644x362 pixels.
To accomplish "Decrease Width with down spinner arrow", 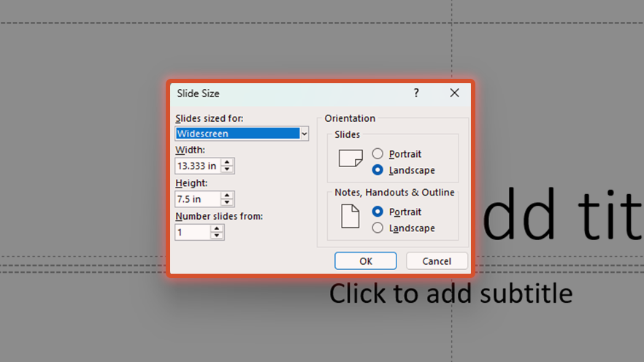I will (227, 169).
